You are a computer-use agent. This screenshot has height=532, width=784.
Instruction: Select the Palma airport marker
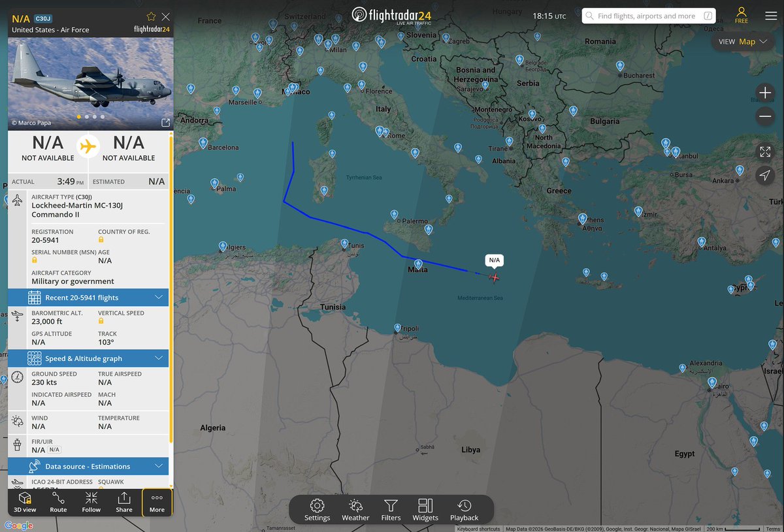[214, 183]
